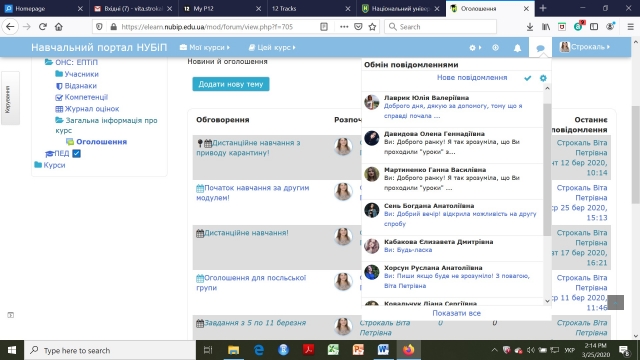Open Firefox library icon
The image size is (640, 360).
click(x=546, y=27)
